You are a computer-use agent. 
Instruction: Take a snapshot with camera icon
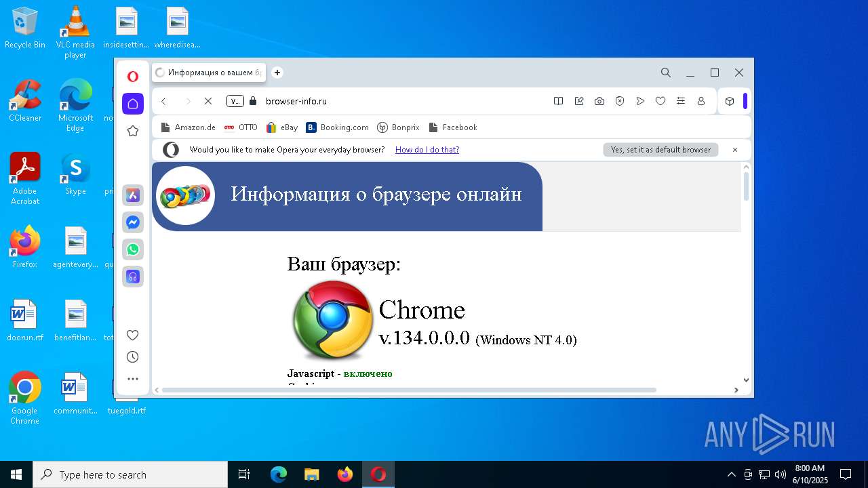tap(599, 101)
